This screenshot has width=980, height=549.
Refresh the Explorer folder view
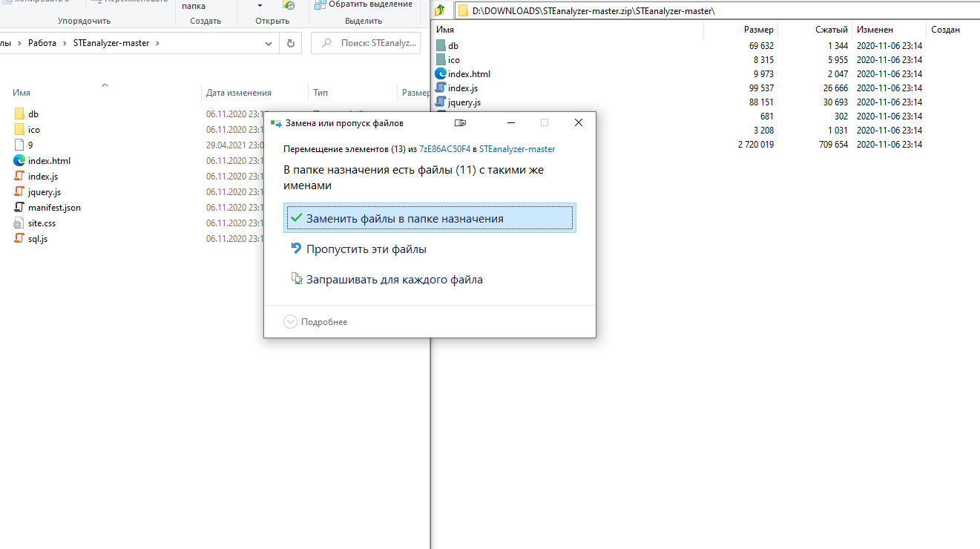(290, 44)
